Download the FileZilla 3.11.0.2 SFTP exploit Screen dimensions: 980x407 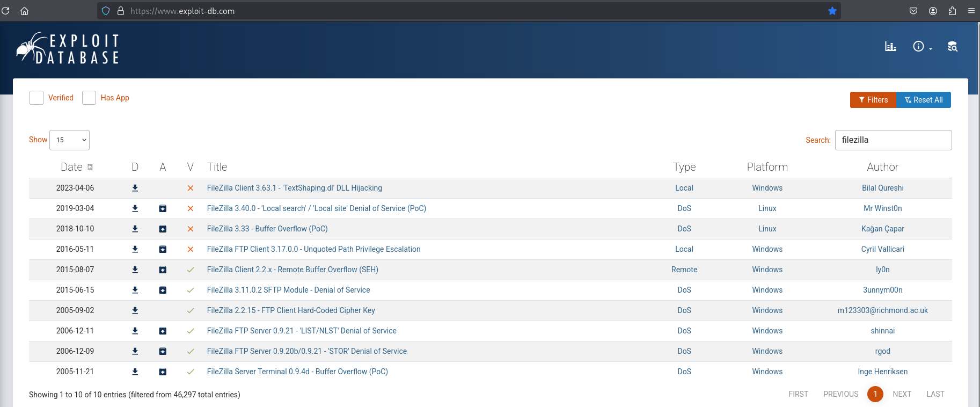click(x=135, y=290)
